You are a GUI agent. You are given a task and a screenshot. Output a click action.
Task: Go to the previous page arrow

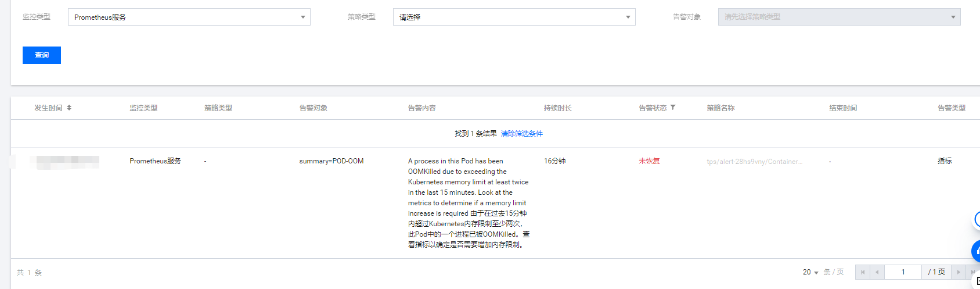click(x=877, y=272)
